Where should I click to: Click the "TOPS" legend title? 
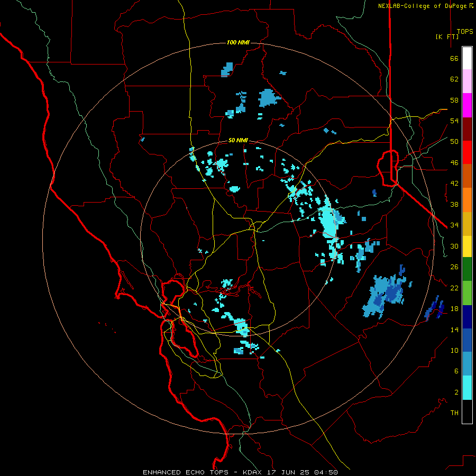[x=465, y=32]
